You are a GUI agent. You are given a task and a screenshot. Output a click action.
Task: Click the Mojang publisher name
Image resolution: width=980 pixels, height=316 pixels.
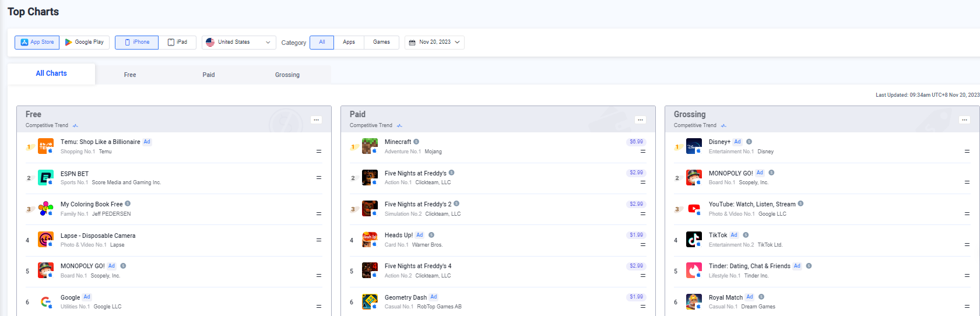[433, 152]
